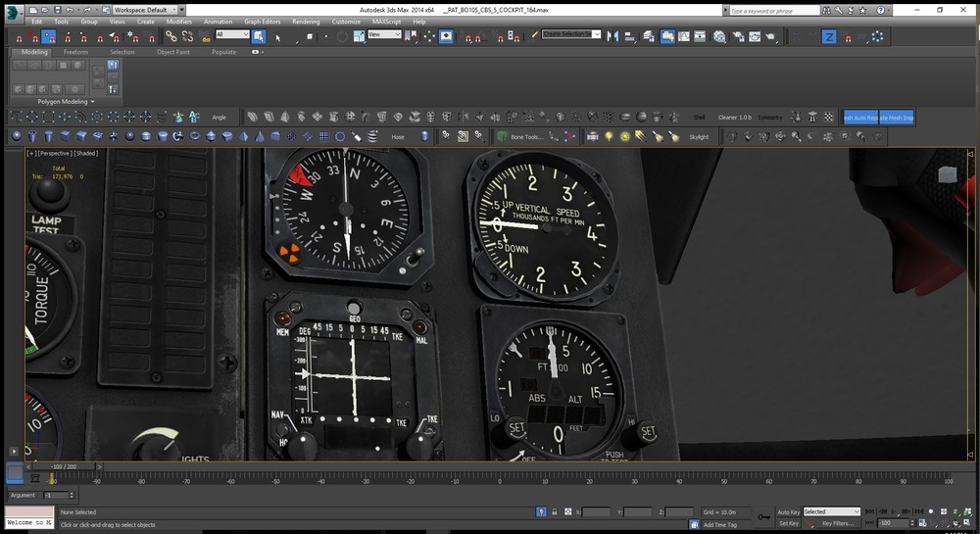Open the selection filter All dropdown

[x=232, y=34]
